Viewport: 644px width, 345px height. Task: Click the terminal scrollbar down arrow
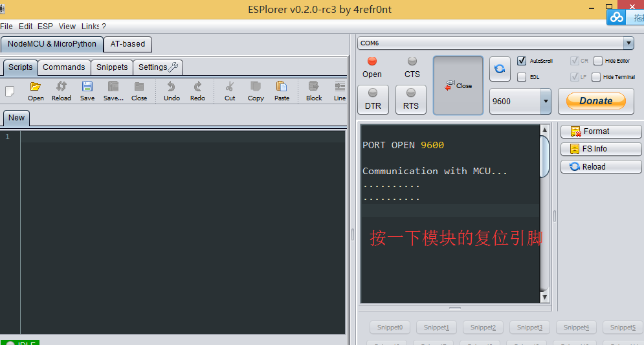click(x=544, y=297)
